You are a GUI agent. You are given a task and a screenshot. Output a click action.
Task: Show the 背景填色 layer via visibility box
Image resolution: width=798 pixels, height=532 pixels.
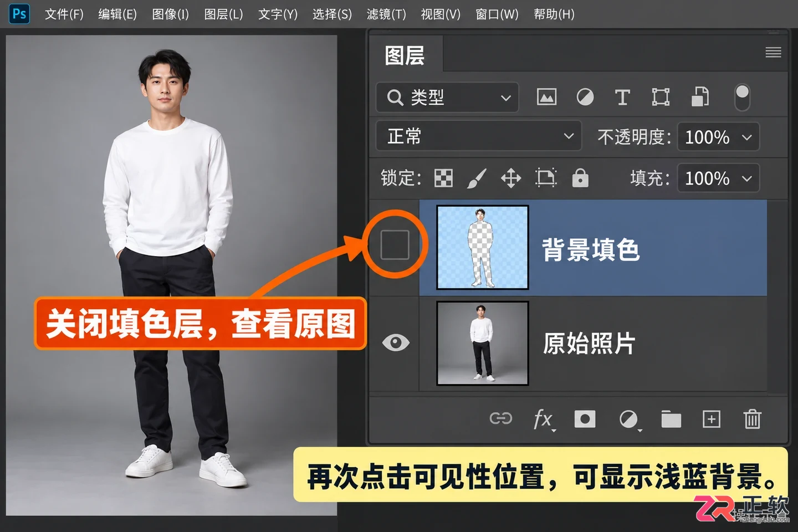pyautogui.click(x=395, y=244)
